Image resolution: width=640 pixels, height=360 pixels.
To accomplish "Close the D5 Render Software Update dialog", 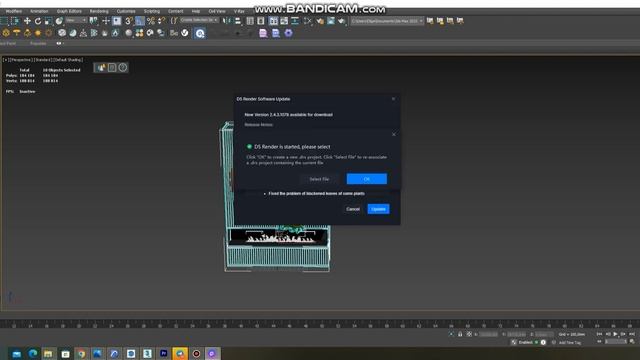I will 393,99.
